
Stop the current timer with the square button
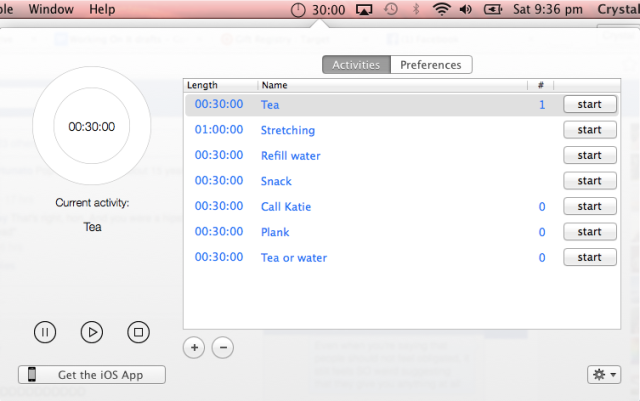coord(138,332)
